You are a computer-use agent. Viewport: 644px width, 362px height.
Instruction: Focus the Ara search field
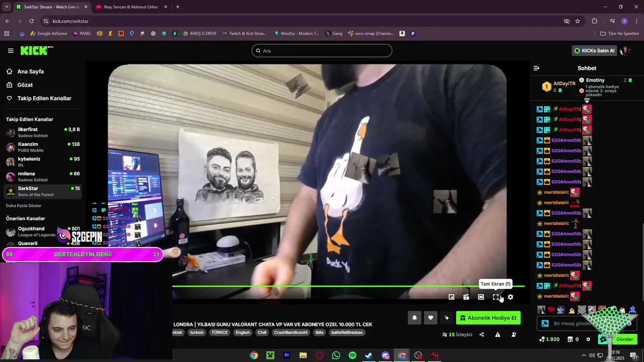click(322, 51)
